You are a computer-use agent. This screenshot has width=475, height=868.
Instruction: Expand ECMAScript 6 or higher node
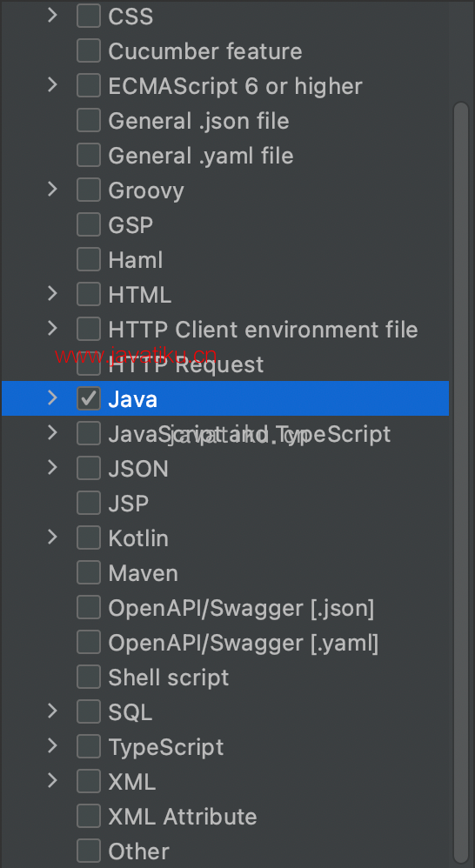pos(52,85)
